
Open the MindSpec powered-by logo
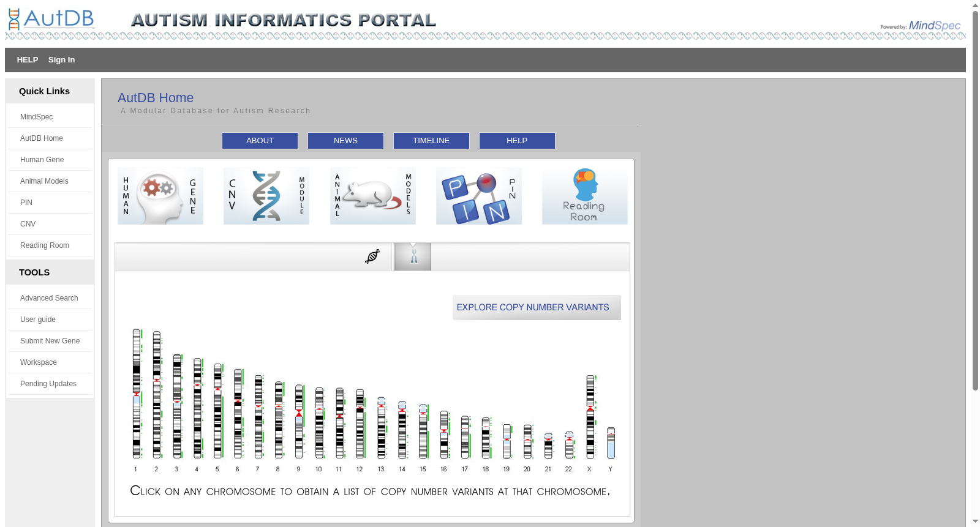[921, 26]
